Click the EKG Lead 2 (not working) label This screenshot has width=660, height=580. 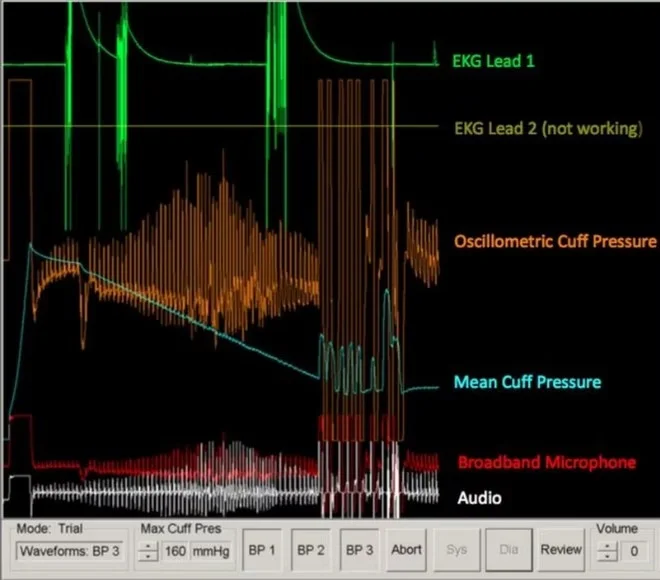coord(546,128)
